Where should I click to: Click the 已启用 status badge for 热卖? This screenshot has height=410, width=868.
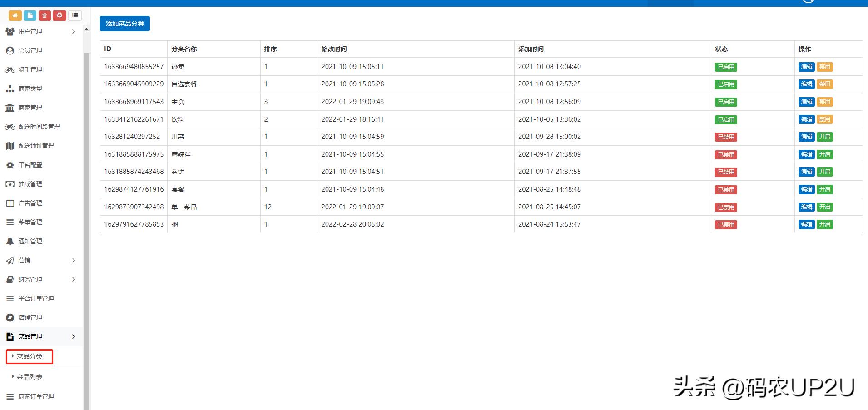tap(726, 67)
